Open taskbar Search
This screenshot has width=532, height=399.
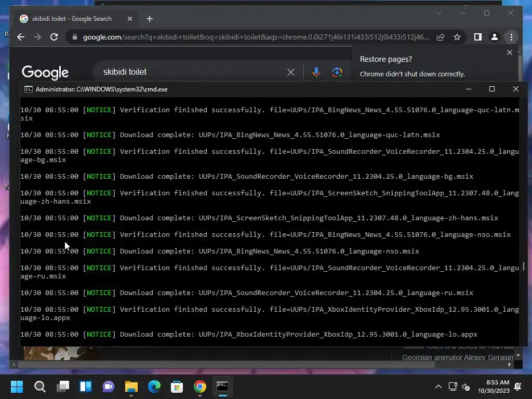(x=39, y=387)
